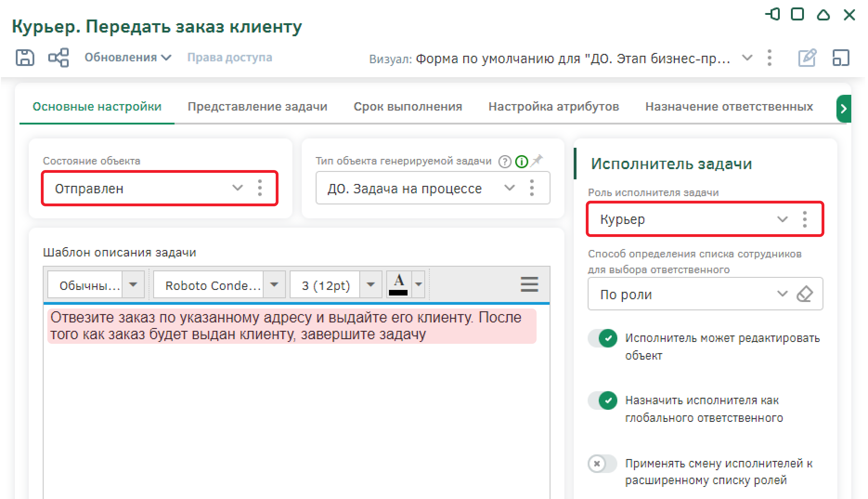Image resolution: width=868 pixels, height=499 pixels.
Task: Switch to the Срок выполнения tab
Action: click(x=408, y=107)
